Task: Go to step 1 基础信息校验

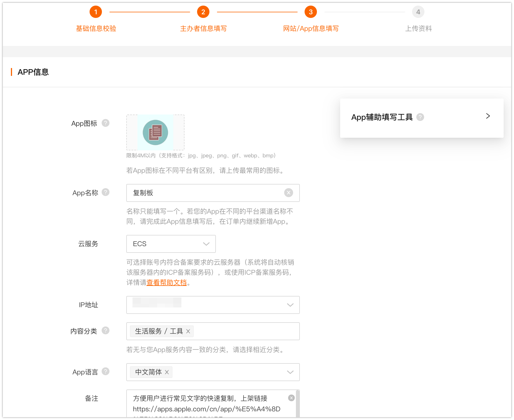Action: (x=96, y=12)
